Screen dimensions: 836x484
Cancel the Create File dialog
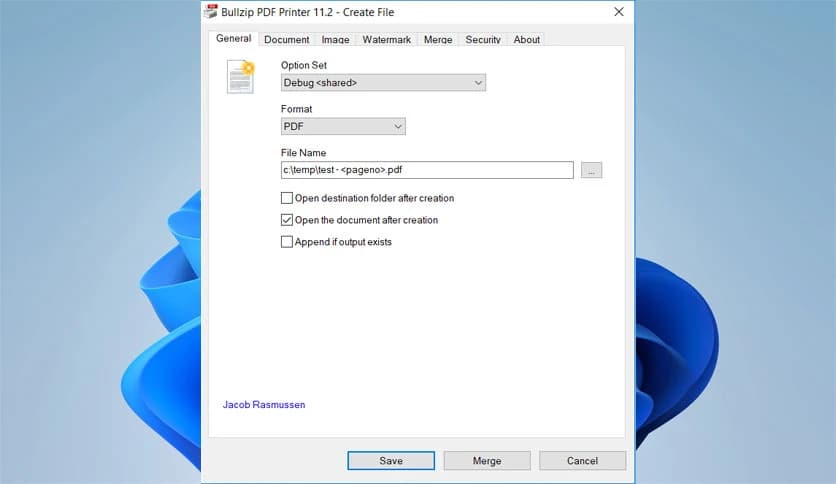582,461
